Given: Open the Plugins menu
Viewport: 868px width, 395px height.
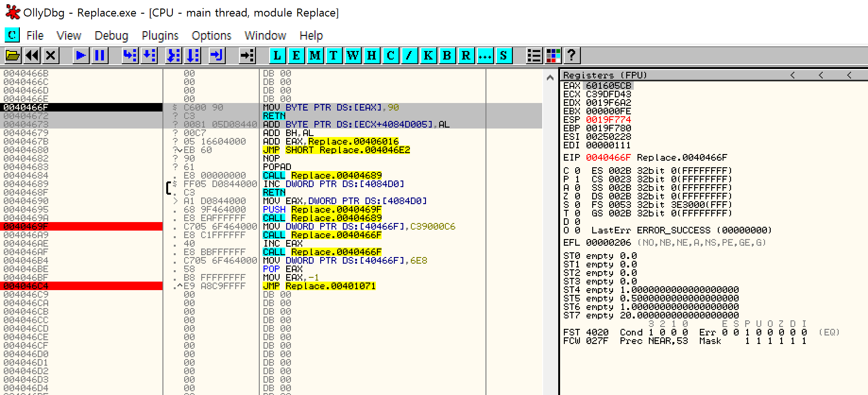Looking at the screenshot, I should point(160,35).
